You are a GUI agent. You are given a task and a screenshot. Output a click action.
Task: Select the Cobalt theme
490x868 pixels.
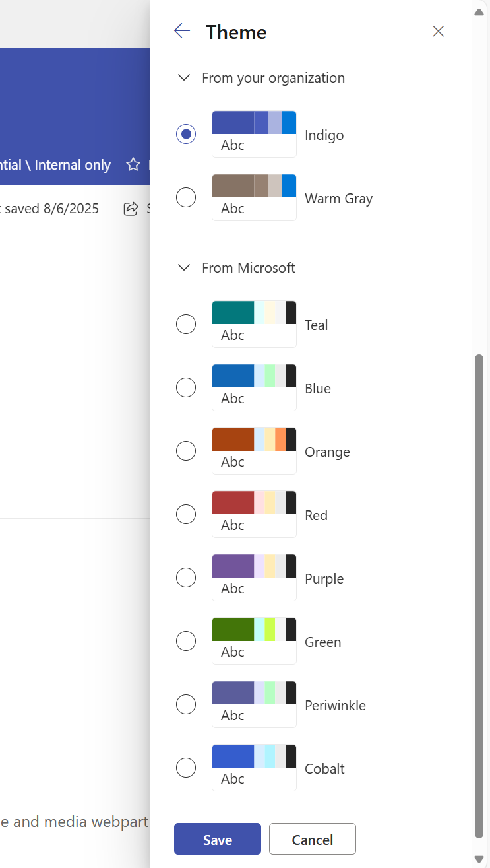(x=186, y=768)
